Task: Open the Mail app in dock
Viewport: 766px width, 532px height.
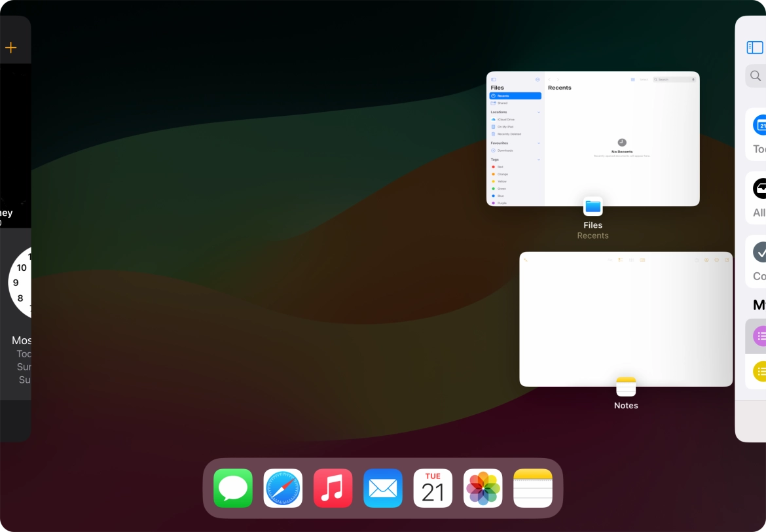Action: 383,488
